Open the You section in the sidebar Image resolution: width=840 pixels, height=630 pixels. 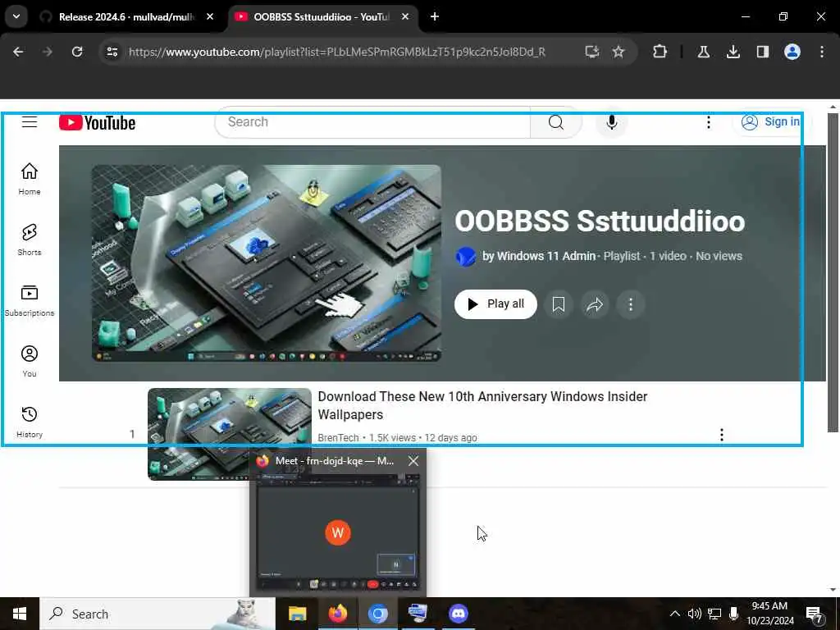click(30, 361)
